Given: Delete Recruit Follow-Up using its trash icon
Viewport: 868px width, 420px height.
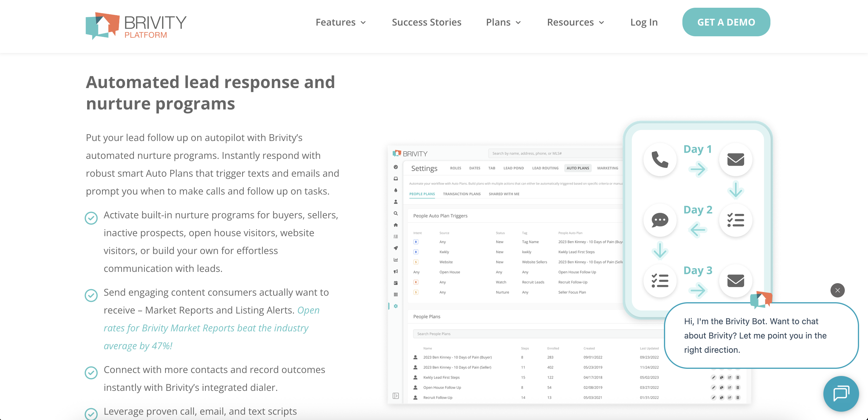Looking at the screenshot, I should coord(738,397).
